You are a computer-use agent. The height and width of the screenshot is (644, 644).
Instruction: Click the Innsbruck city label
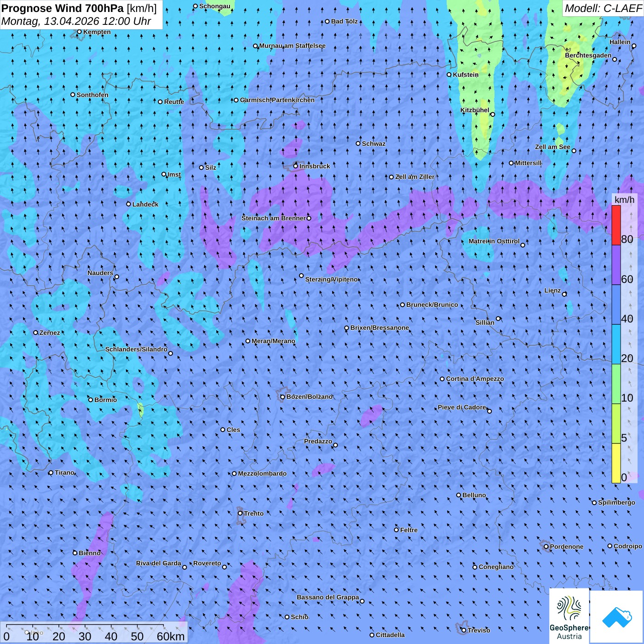[315, 166]
